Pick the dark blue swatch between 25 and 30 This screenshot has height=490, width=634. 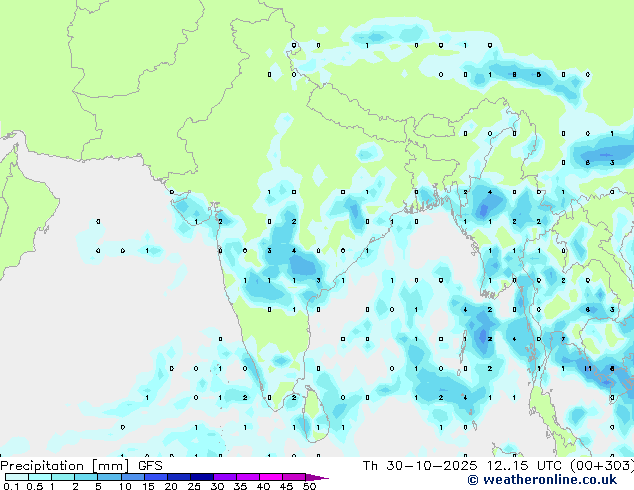(202, 477)
